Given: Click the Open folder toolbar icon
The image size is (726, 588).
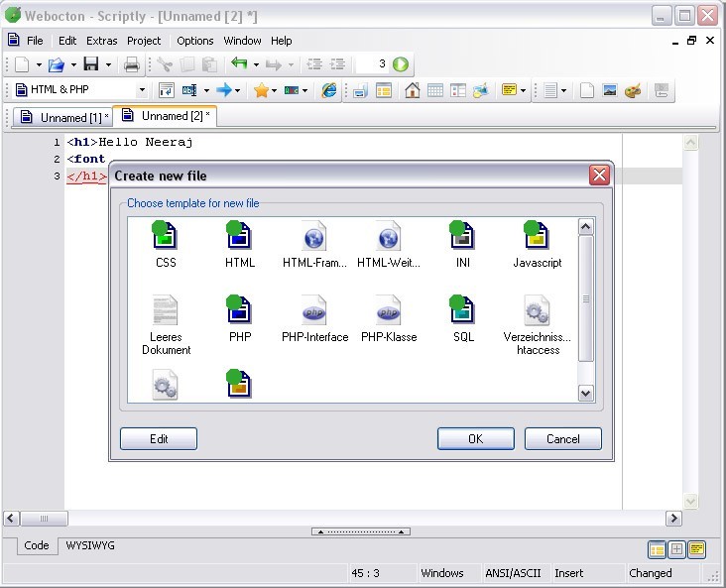Looking at the screenshot, I should click(x=57, y=64).
